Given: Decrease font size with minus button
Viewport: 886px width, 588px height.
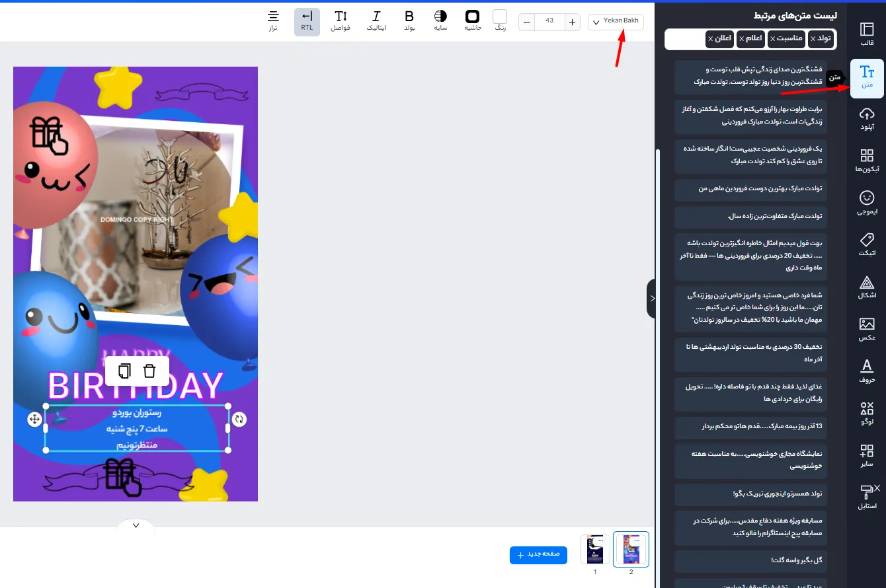Looking at the screenshot, I should pyautogui.click(x=526, y=22).
